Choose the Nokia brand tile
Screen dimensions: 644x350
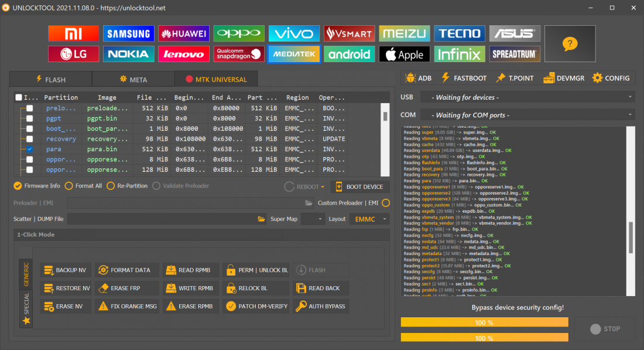click(x=129, y=54)
